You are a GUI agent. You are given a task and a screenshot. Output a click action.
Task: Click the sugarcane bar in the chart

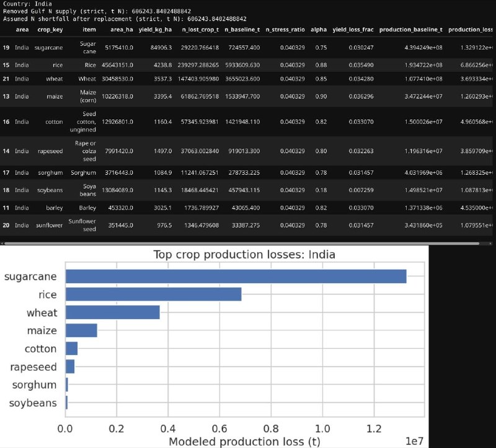(x=236, y=276)
